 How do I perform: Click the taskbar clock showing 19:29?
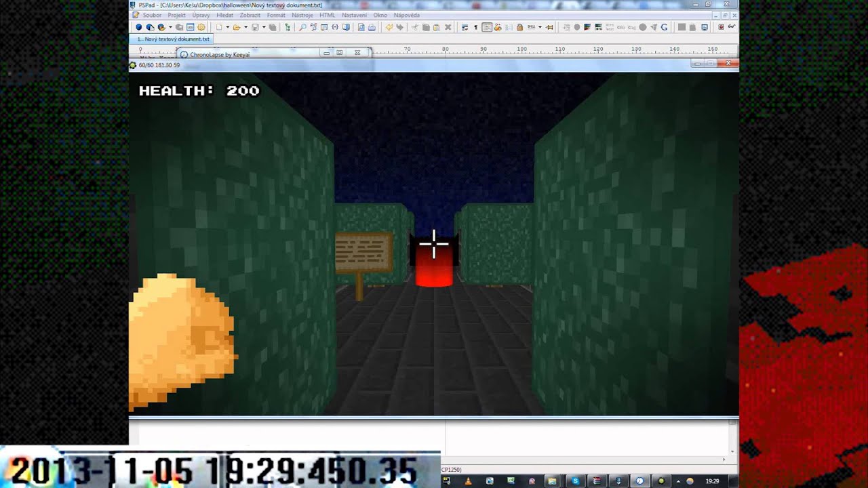point(712,481)
